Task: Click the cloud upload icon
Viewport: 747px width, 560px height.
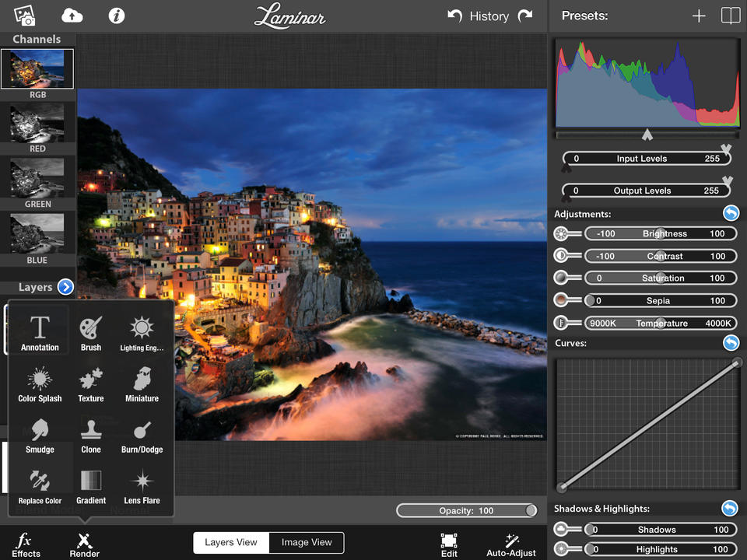Action: (x=72, y=16)
